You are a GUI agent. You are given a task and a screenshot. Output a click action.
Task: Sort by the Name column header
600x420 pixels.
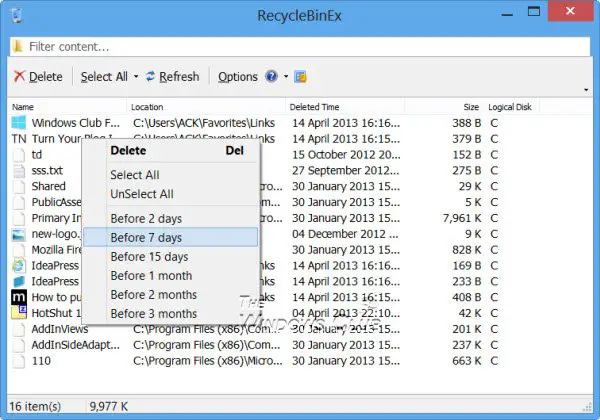[67, 107]
